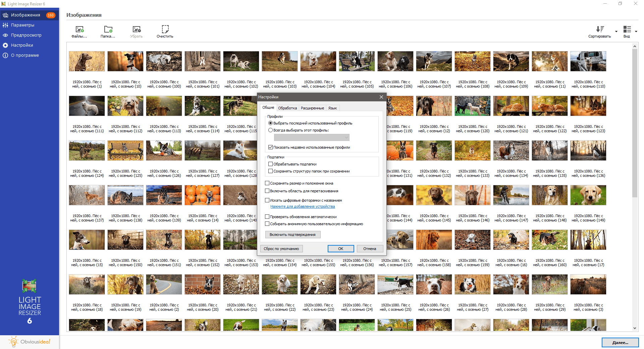This screenshot has width=644, height=349.
Task: Select 'Выбрать последний использованный профиль' radio button
Action: 270,123
